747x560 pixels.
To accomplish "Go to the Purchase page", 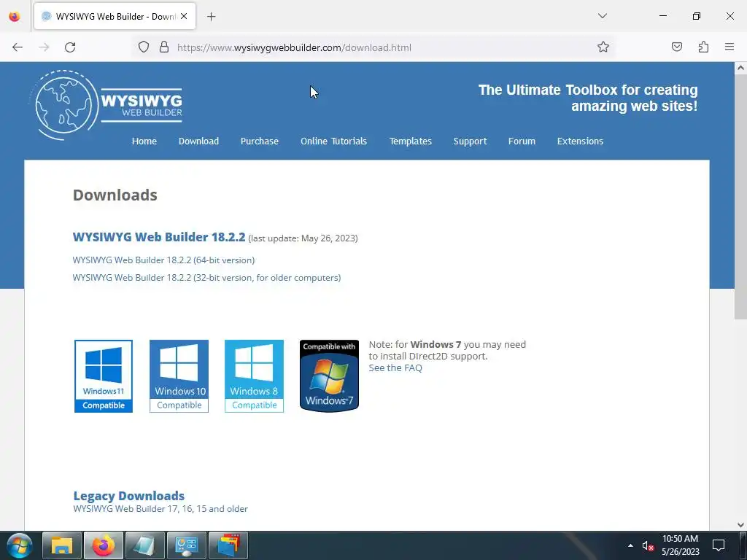I will [259, 141].
